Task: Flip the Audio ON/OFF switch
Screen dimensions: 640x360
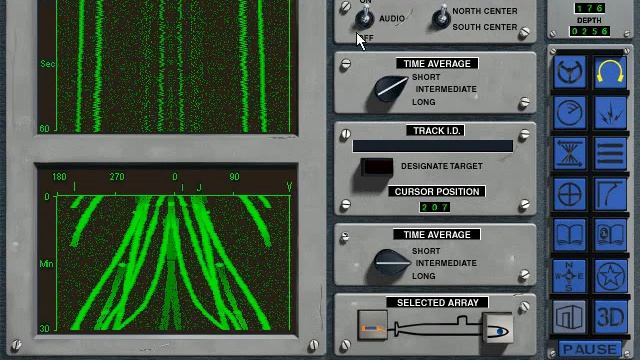Action: point(364,18)
